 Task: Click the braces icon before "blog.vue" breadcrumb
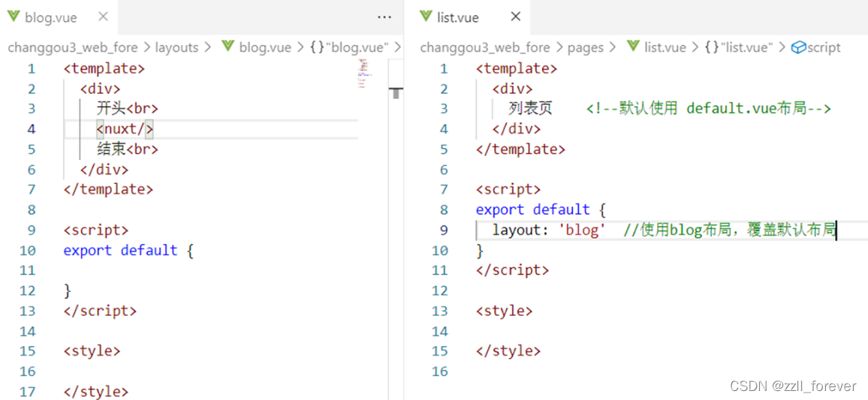(x=317, y=47)
